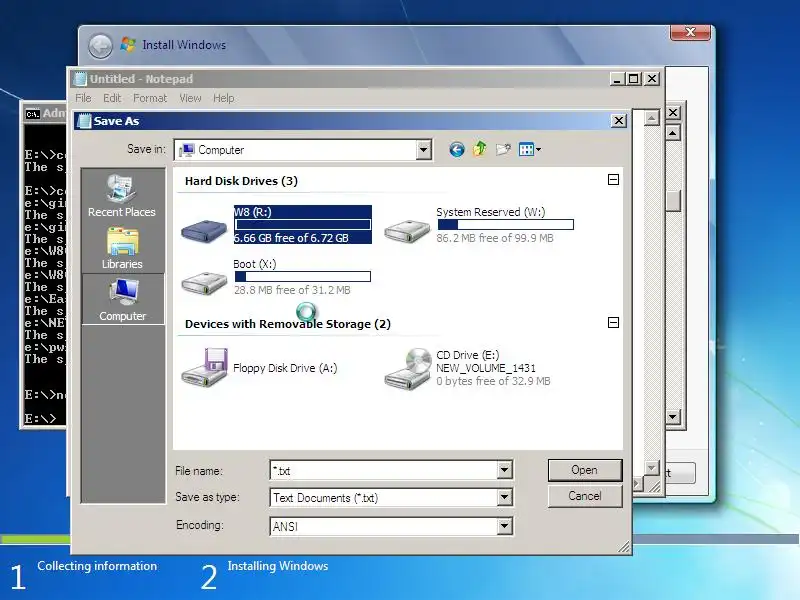Click the Notepad vertical scrollbar down arrow
This screenshot has height=600, width=800.
pos(651,467)
